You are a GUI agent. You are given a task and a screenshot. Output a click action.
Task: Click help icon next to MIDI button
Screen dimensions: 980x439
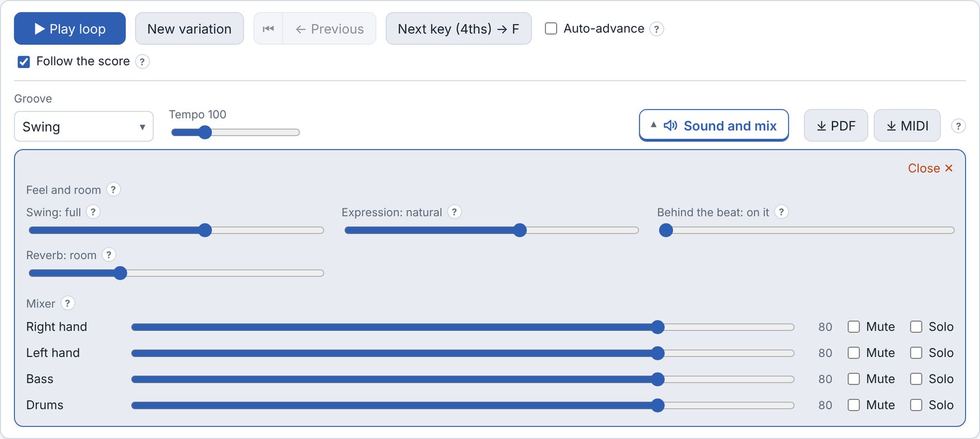click(958, 126)
